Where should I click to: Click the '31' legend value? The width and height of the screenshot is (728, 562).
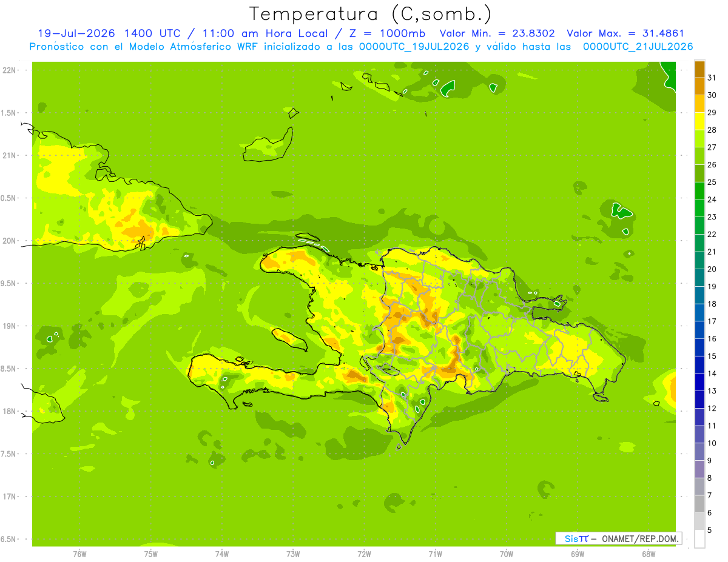click(x=712, y=78)
